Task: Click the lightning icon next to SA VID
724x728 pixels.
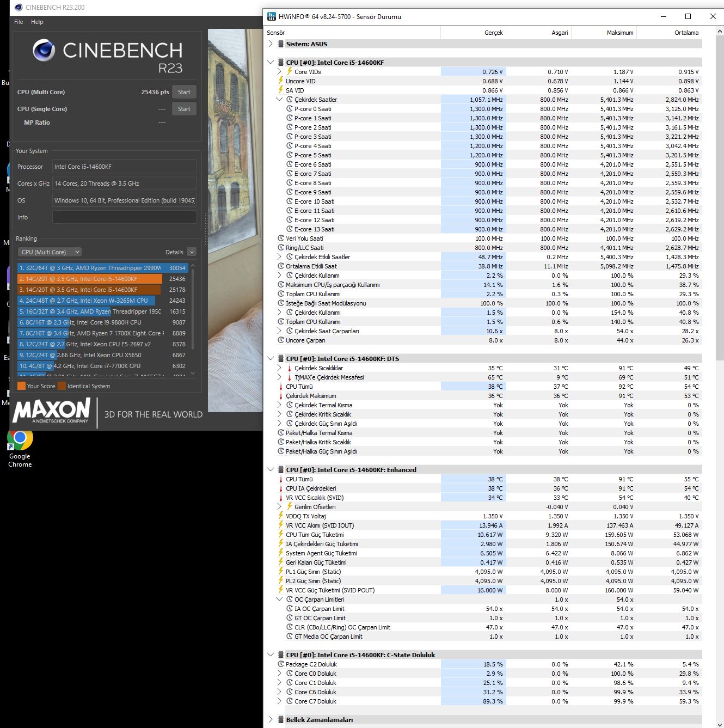Action: coord(281,90)
